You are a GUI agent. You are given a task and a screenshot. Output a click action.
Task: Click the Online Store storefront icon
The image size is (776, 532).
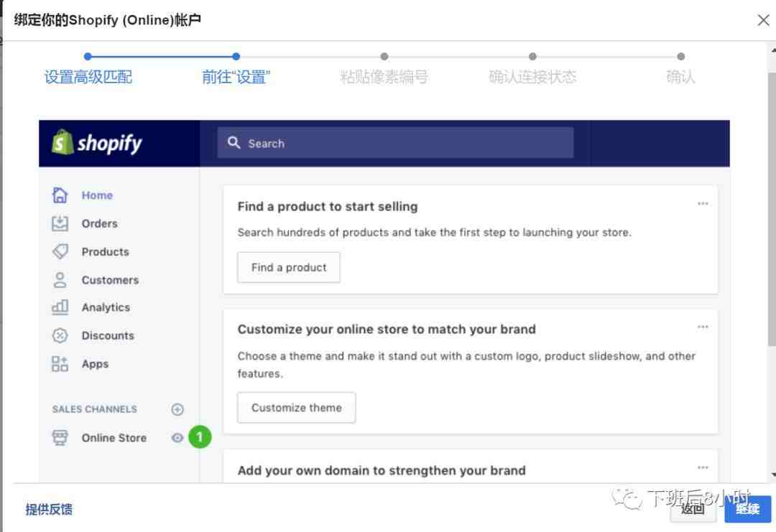click(60, 438)
